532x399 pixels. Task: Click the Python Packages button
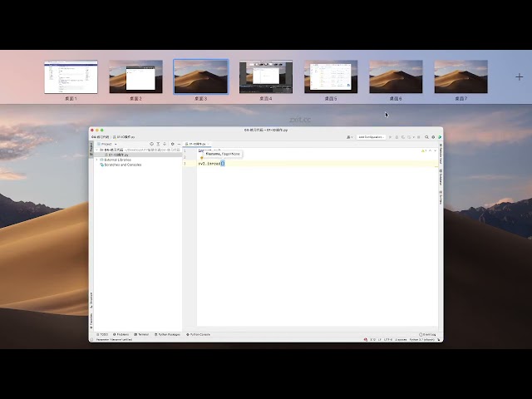pyautogui.click(x=167, y=334)
